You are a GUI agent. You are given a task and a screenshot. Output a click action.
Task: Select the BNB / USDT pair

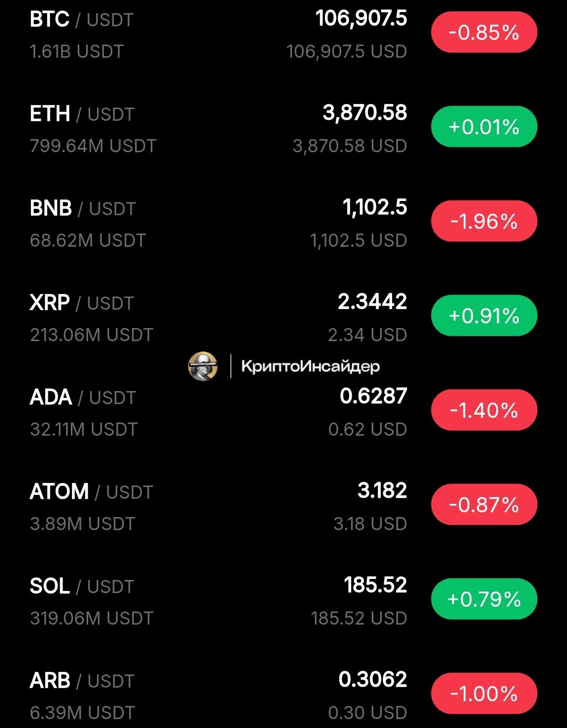coord(83,209)
